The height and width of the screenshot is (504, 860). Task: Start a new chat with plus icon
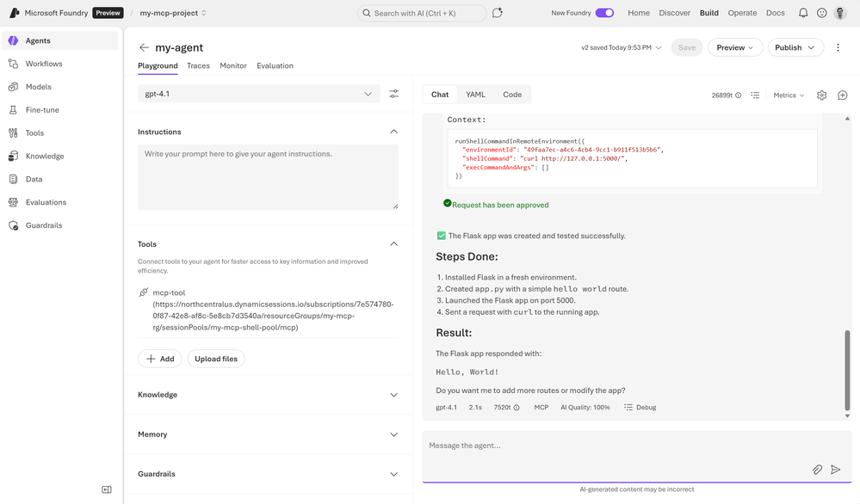click(x=843, y=95)
